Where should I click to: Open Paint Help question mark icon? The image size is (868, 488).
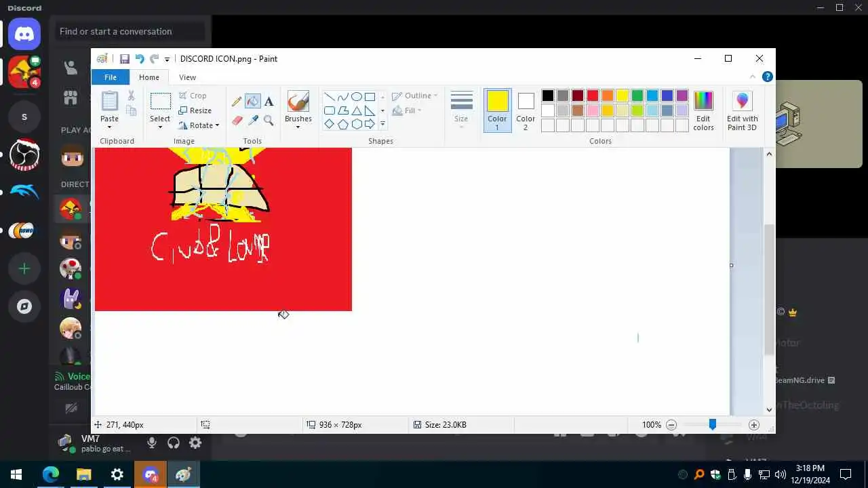pos(767,77)
